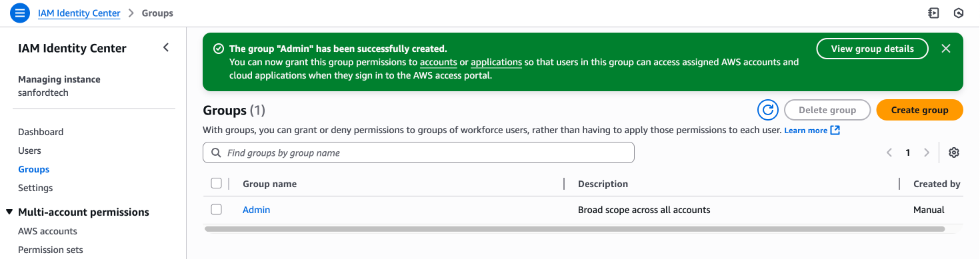Viewport: 980px width, 259px height.
Task: Click the Groups breadcrumb text
Action: click(x=157, y=13)
